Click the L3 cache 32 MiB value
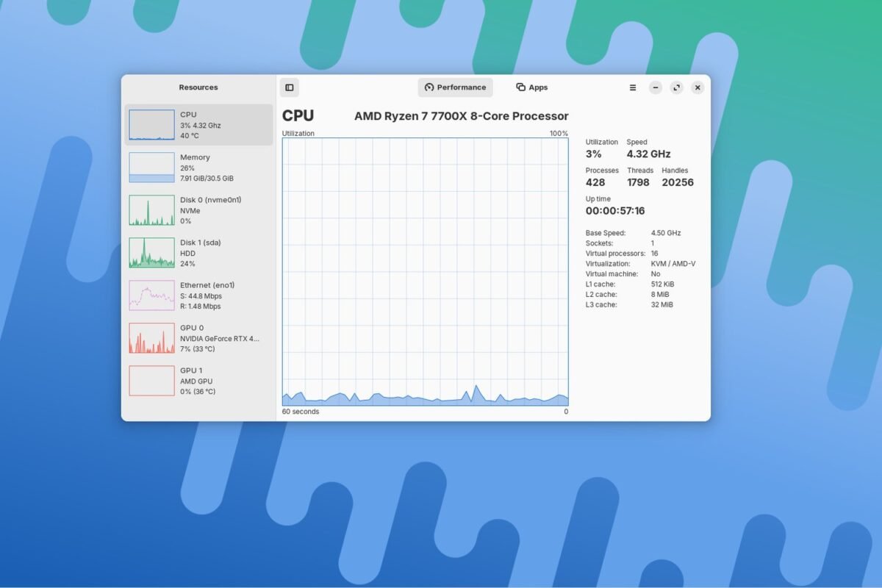Viewport: 882px width, 588px height. coord(662,305)
